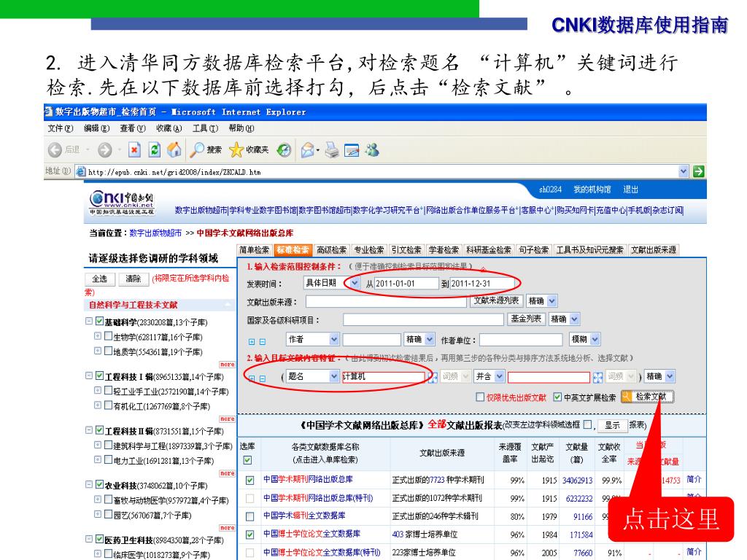Toggle the 工程科技 I 辑 checkbox
The image size is (747, 560).
pyautogui.click(x=99, y=376)
